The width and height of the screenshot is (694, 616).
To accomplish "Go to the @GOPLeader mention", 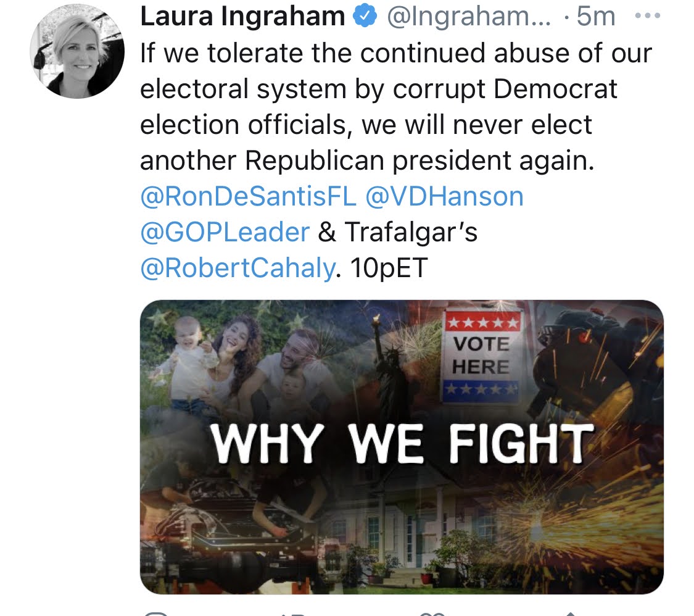I will (225, 232).
